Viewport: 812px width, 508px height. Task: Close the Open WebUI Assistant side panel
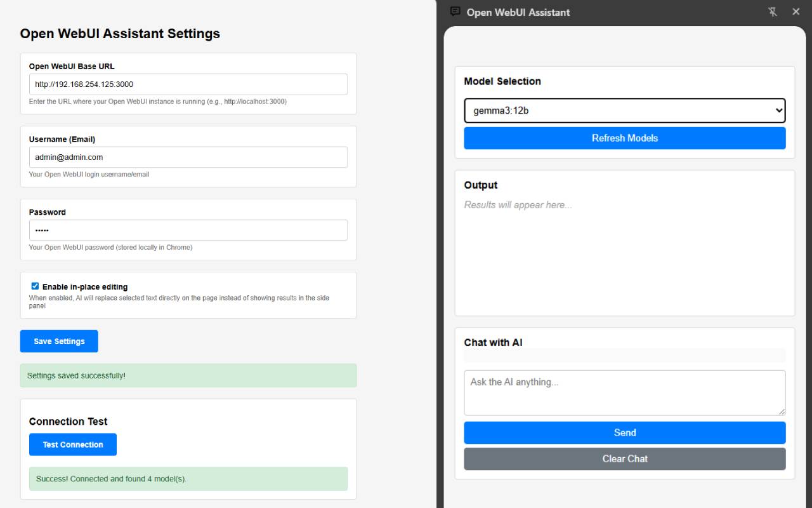coord(796,11)
